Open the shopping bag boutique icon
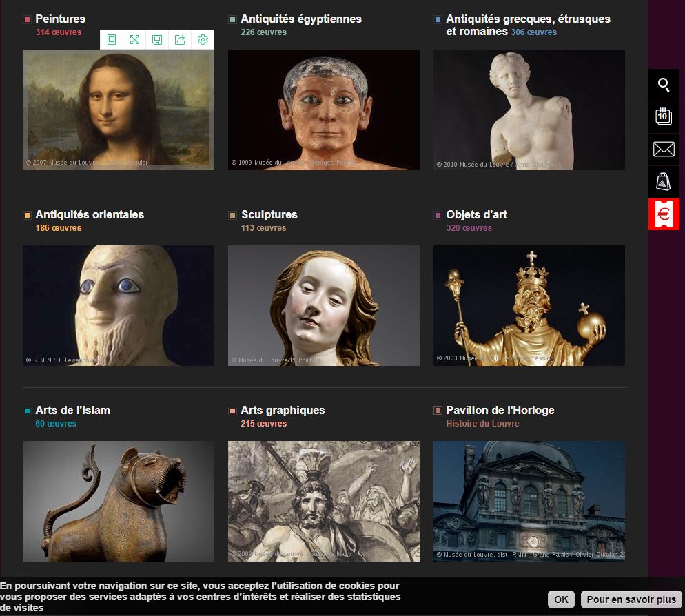Screen dimensions: 685x616 [664, 182]
